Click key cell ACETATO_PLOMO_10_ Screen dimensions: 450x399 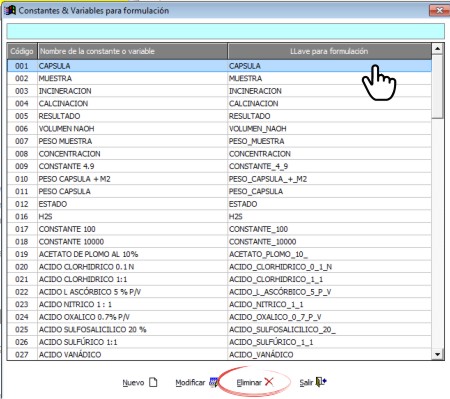pyautogui.click(x=329, y=254)
